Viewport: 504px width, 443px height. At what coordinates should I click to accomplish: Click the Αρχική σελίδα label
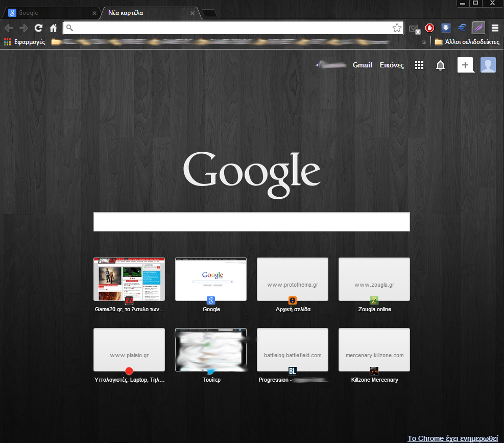293,309
